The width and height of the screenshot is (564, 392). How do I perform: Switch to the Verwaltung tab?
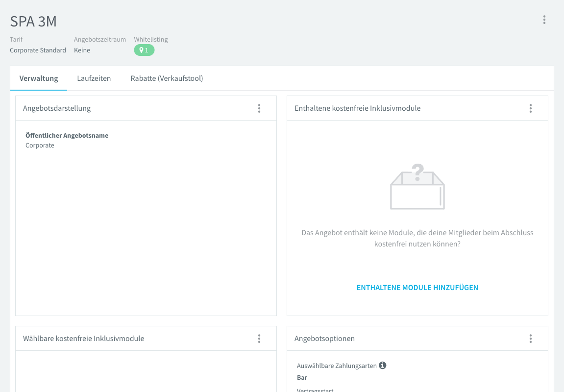click(39, 78)
